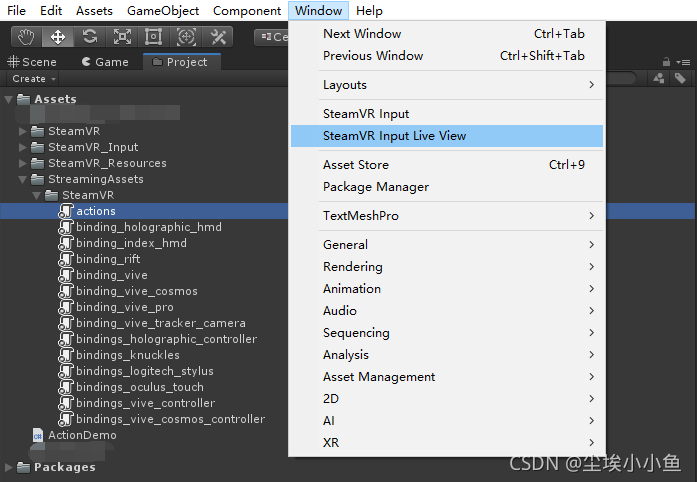Expand the Rendering submenu
The height and width of the screenshot is (482, 697).
(x=447, y=266)
